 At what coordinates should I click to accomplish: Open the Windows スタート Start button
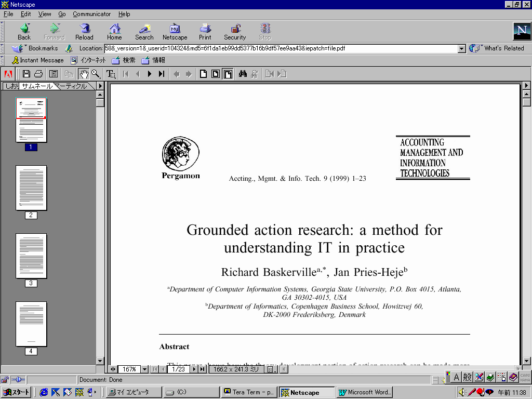click(x=16, y=392)
